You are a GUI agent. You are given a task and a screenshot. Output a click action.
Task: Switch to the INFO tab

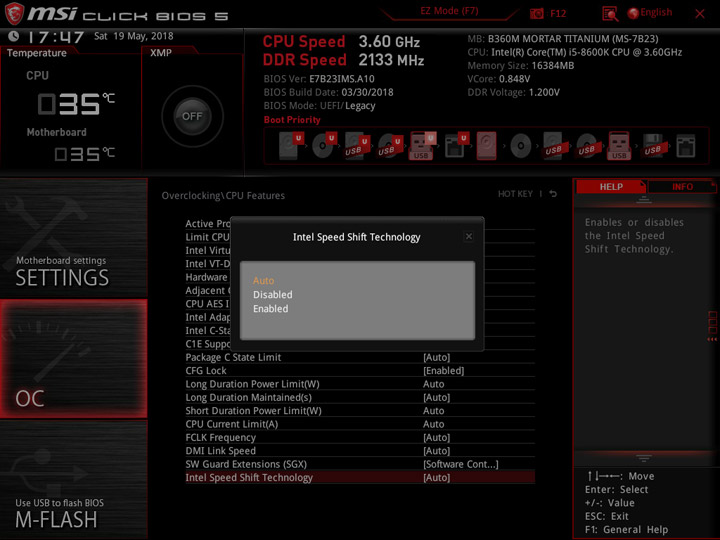[682, 186]
